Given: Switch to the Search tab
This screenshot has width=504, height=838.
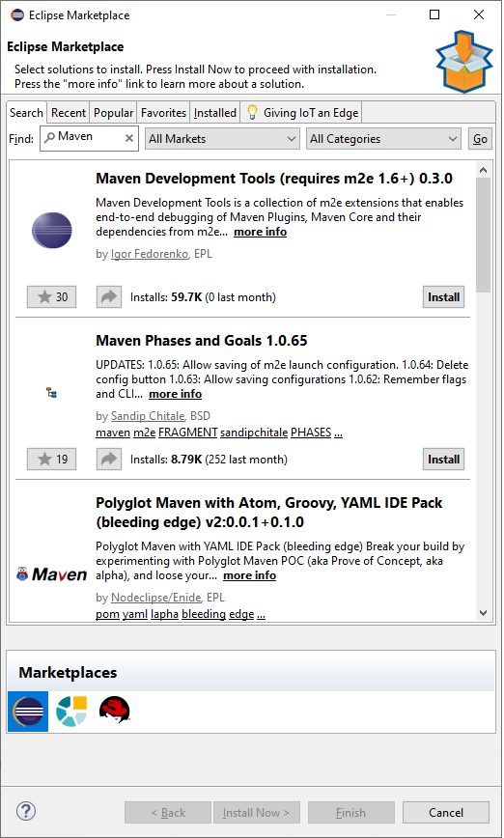Looking at the screenshot, I should (26, 113).
